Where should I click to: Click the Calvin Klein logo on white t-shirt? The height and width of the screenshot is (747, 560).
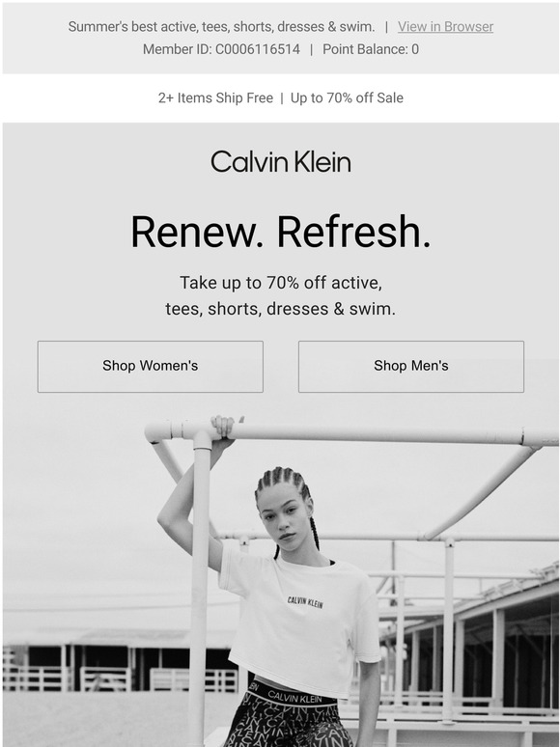(x=305, y=602)
